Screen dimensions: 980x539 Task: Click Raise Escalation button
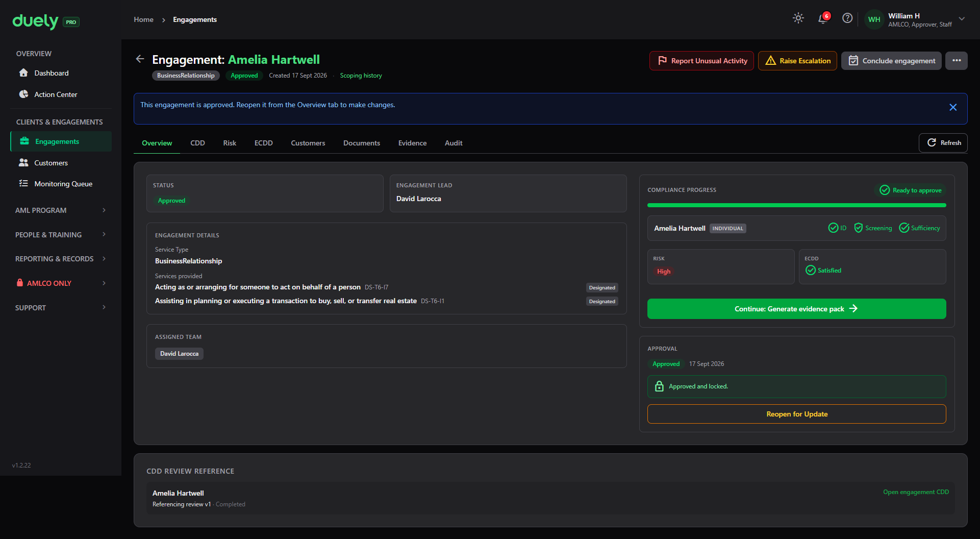[x=797, y=61]
